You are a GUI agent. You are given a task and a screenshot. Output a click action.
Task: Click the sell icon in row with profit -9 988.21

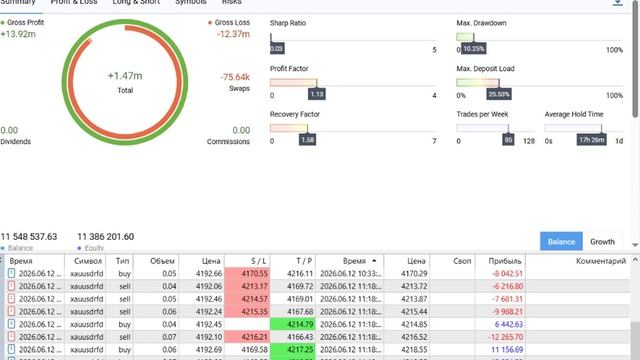(11, 311)
